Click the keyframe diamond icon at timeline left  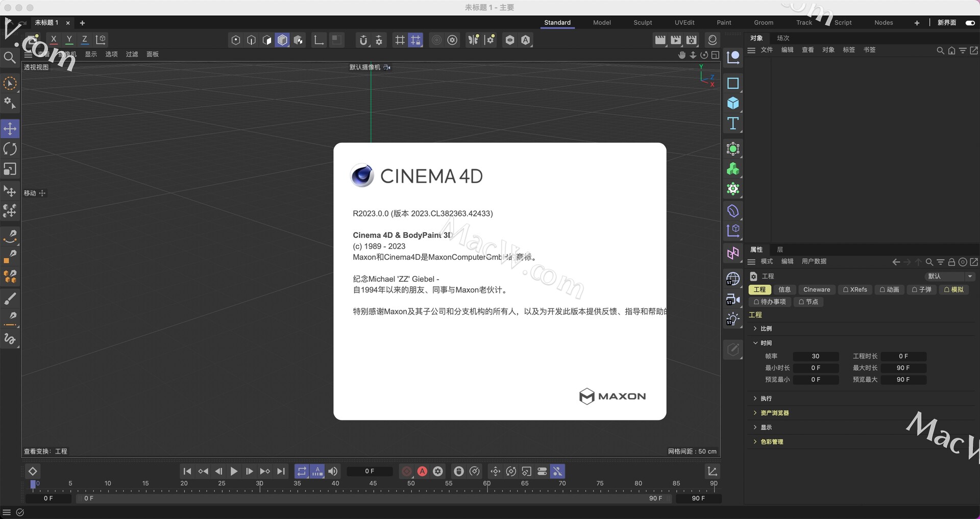[x=33, y=471]
